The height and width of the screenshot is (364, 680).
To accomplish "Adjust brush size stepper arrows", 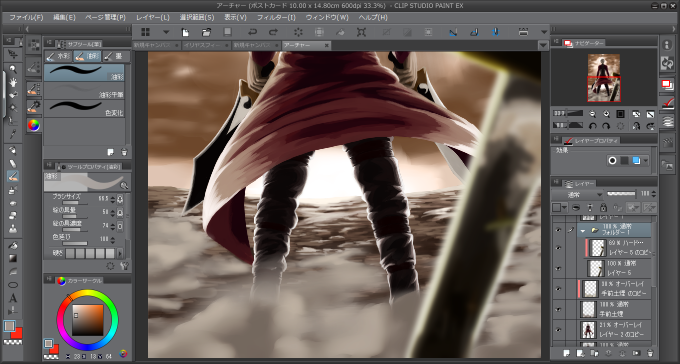I will [x=113, y=200].
